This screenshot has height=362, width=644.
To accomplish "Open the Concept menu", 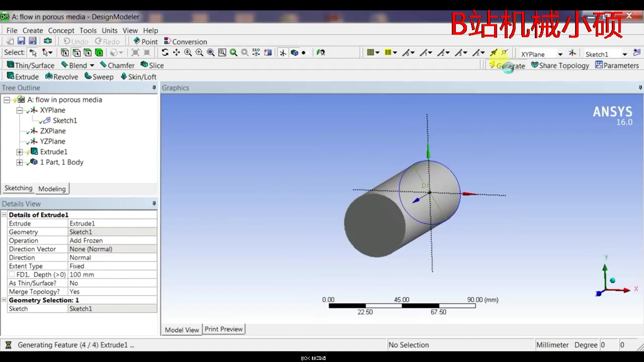I will tap(61, 30).
